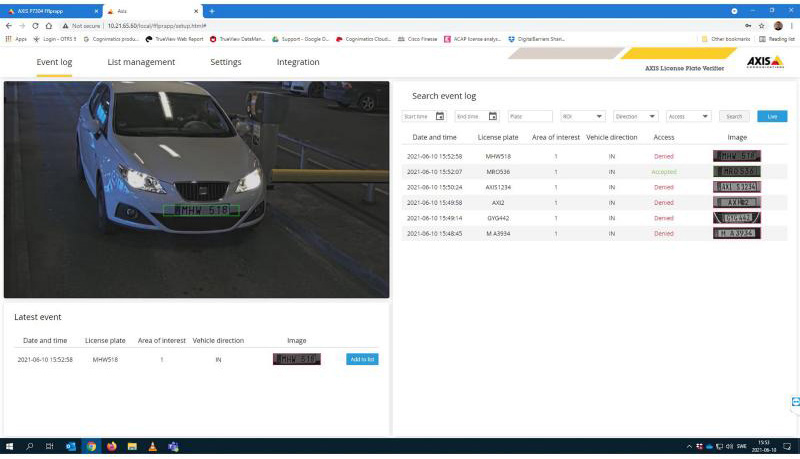Open the Access filter dropdown
This screenshot has width=800, height=459.
688,116
